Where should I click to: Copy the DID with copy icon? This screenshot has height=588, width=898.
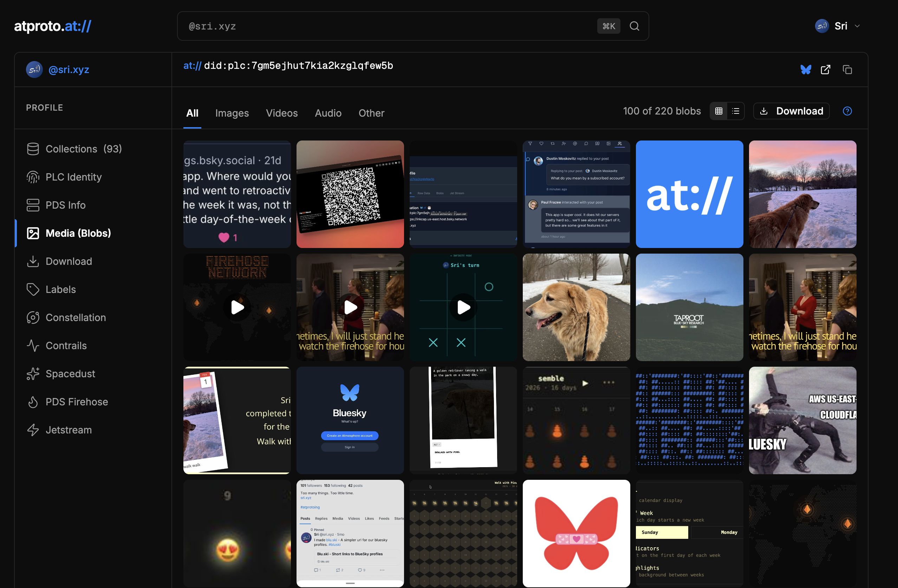tap(847, 70)
